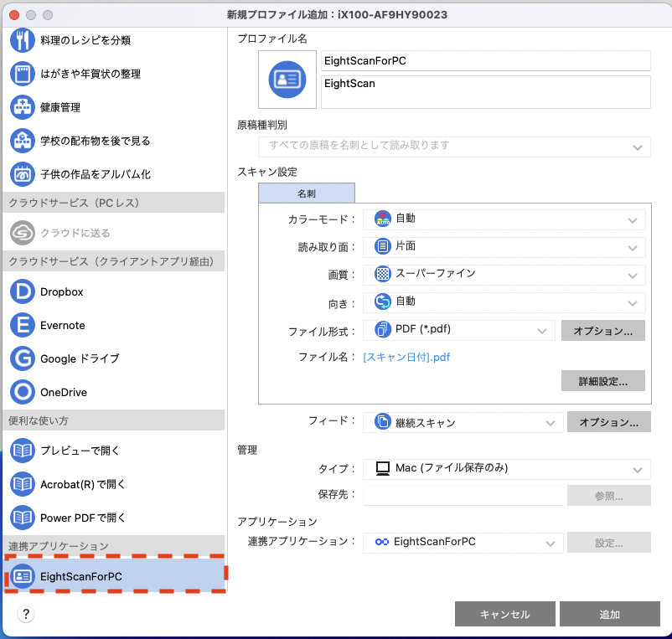Select the Evernote profile icon
Image resolution: width=672 pixels, height=639 pixels.
coord(23,325)
